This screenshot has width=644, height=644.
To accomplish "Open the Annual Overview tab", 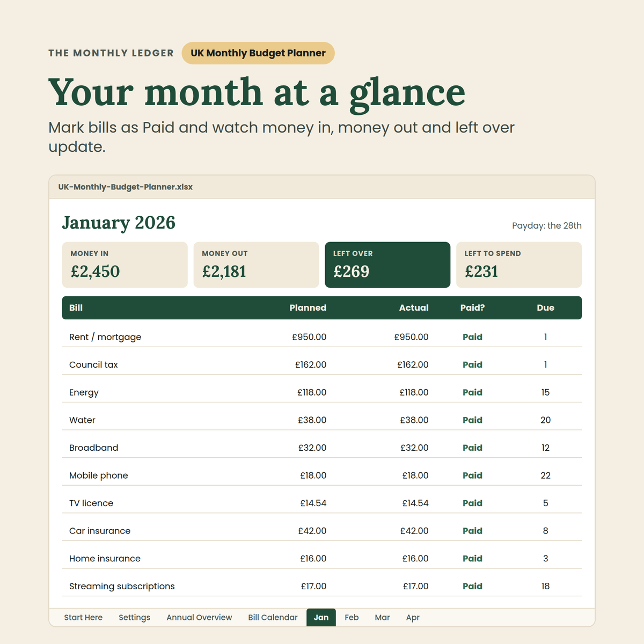I will point(199,617).
